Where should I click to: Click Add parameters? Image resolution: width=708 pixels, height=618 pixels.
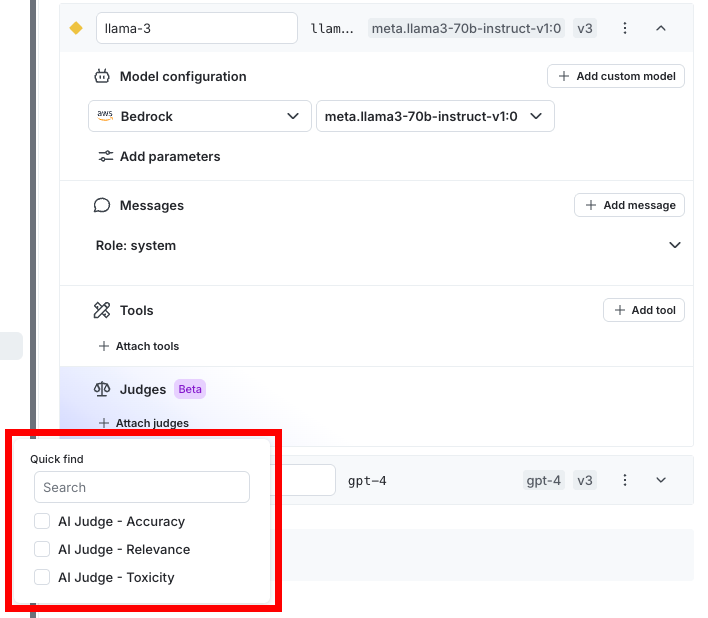click(x=159, y=156)
